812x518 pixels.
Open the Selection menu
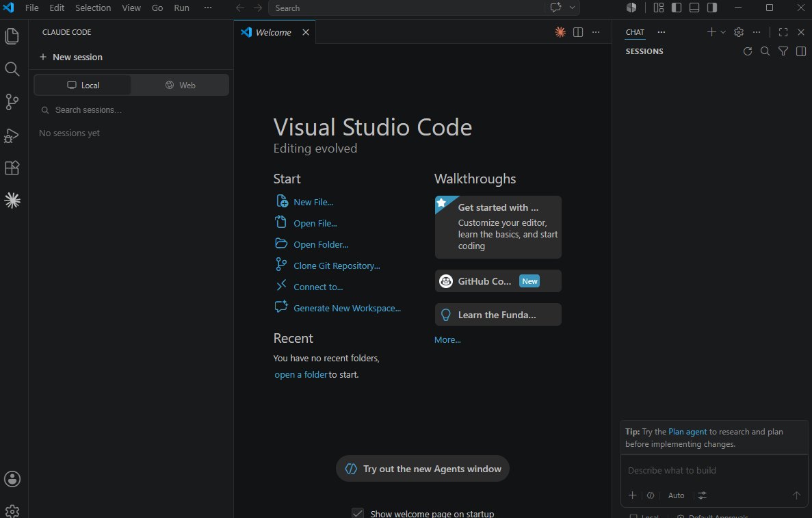pyautogui.click(x=93, y=8)
